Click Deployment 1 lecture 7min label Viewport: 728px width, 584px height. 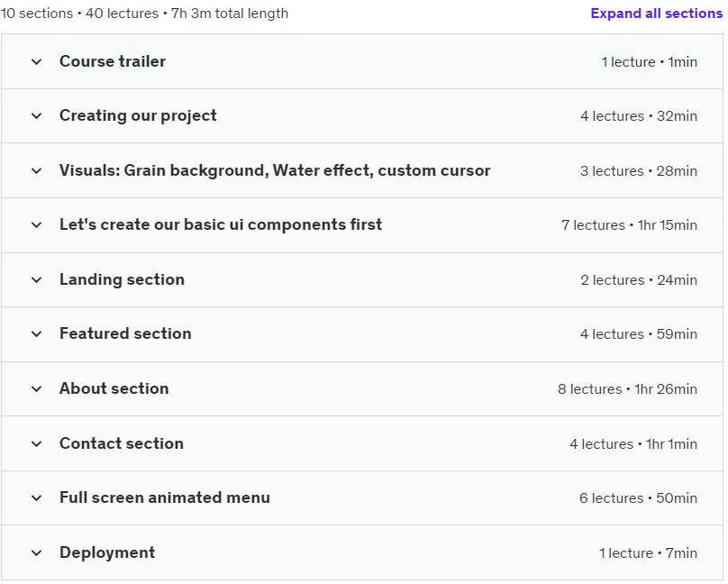pos(648,553)
